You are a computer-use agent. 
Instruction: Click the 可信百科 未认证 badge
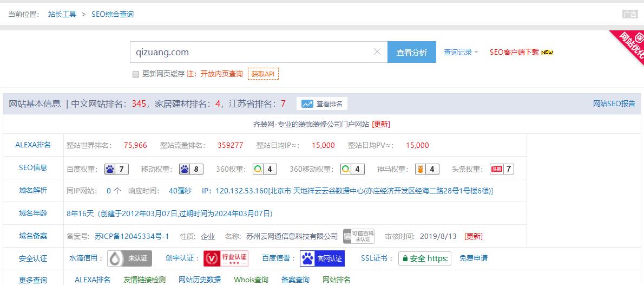click(x=359, y=236)
